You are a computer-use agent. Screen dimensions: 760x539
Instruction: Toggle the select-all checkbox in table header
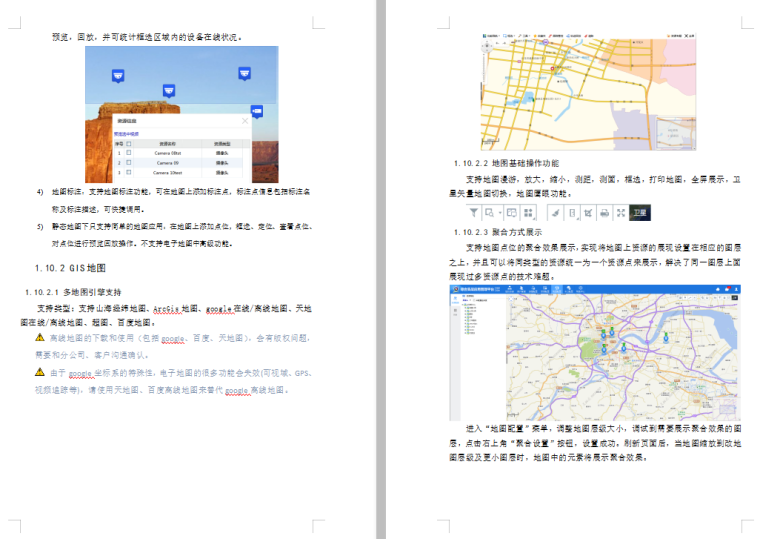(129, 143)
